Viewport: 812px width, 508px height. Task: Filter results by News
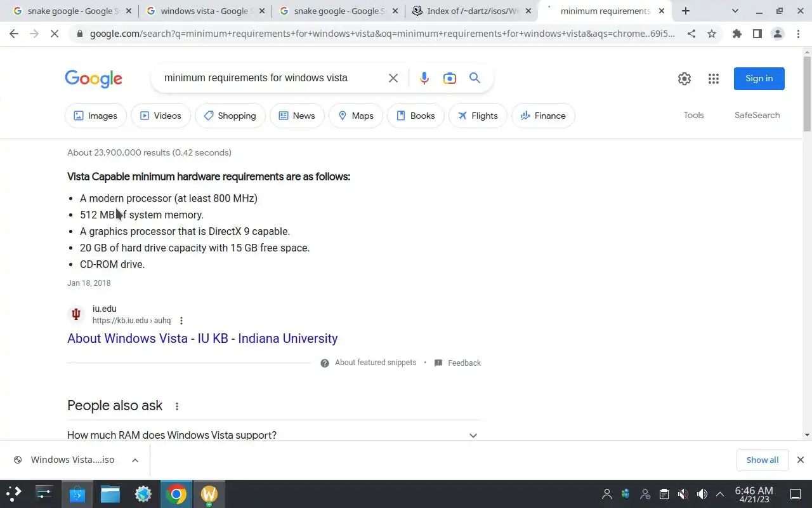point(297,116)
